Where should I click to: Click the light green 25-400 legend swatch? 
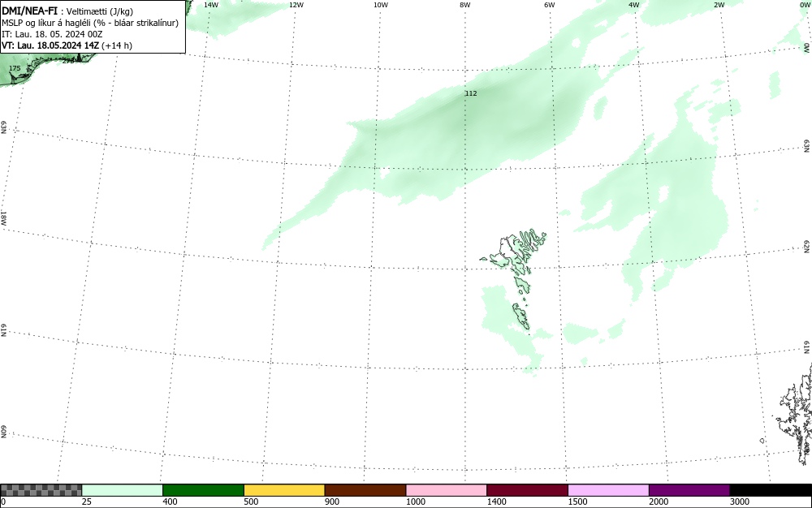123,490
